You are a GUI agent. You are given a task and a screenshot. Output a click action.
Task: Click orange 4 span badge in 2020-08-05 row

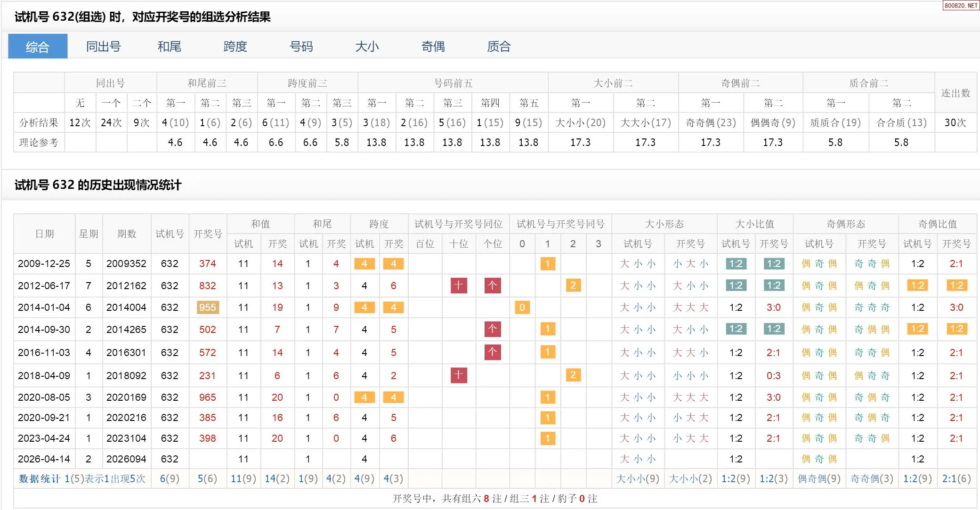tap(364, 397)
